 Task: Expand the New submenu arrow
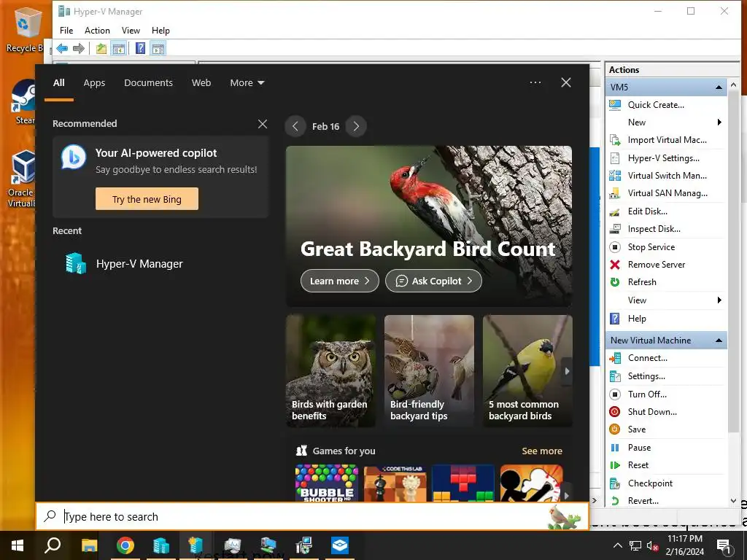pyautogui.click(x=719, y=122)
